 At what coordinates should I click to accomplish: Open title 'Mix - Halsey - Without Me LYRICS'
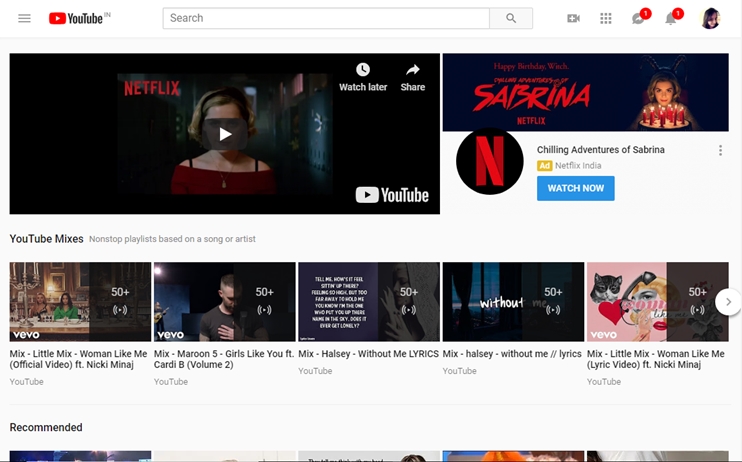point(369,354)
